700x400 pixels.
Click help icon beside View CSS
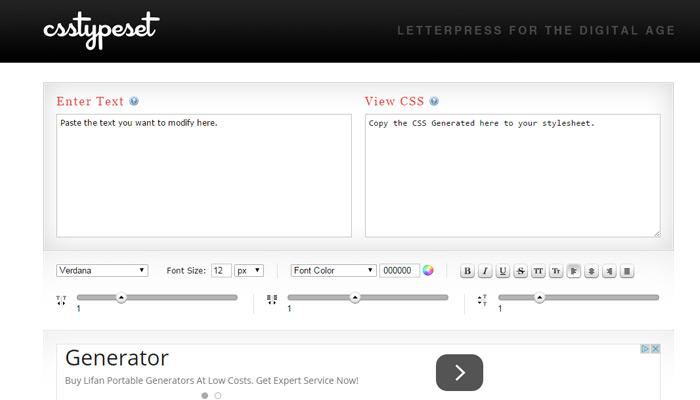coord(434,101)
